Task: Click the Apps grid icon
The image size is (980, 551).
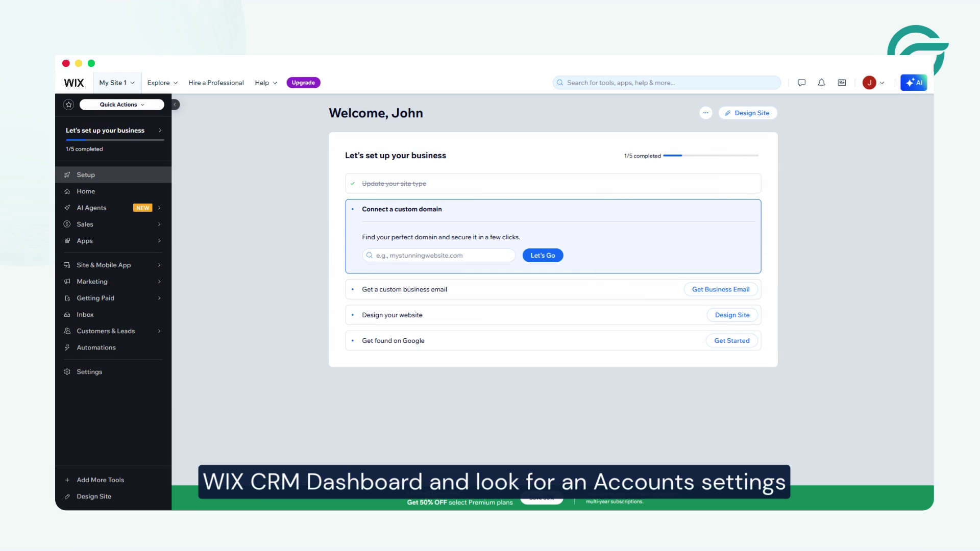Action: click(67, 241)
